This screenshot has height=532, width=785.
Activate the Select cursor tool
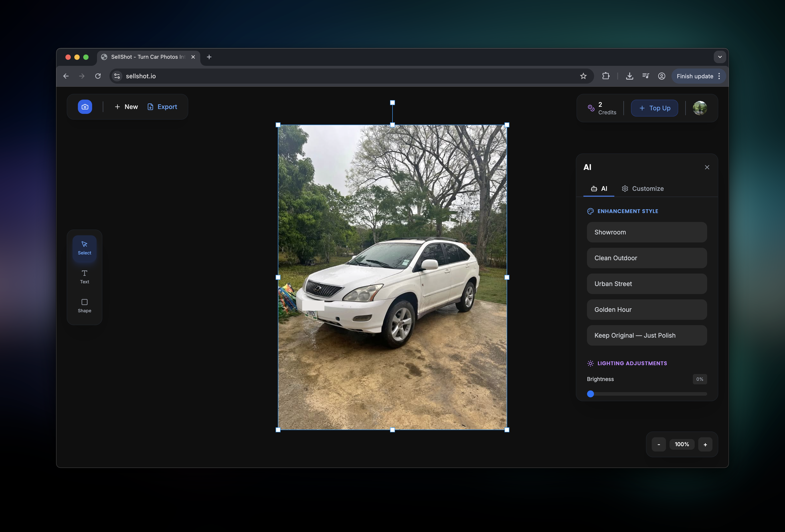85,248
